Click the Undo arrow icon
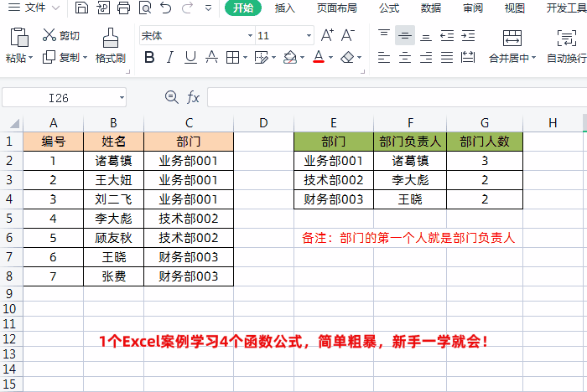Viewport: 587px width, 392px height. click(165, 8)
